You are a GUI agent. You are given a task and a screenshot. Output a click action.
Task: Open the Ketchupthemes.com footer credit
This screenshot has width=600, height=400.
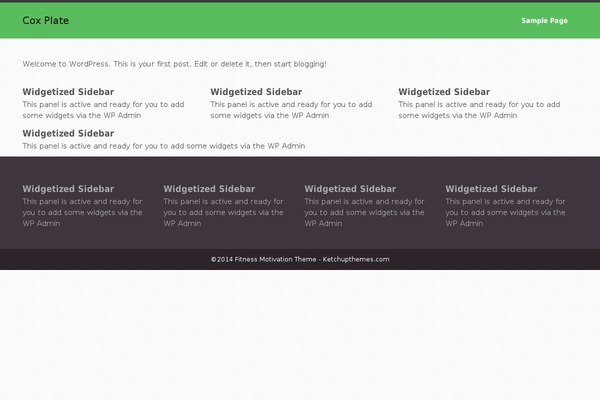point(356,259)
